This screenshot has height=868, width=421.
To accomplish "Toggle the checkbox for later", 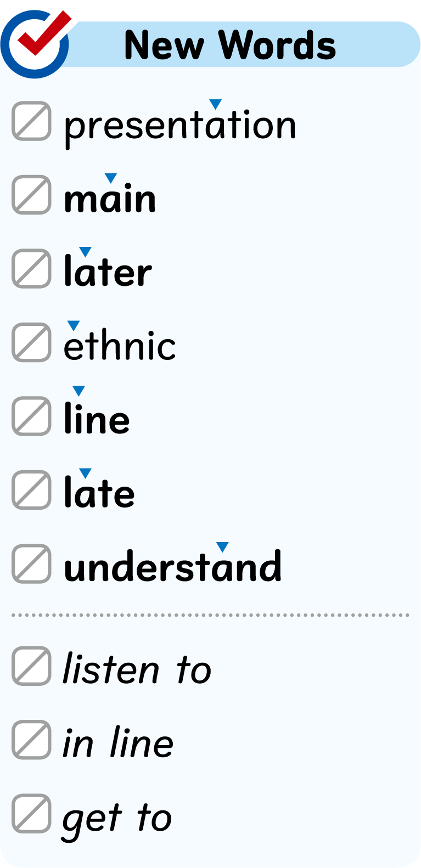I will click(32, 269).
